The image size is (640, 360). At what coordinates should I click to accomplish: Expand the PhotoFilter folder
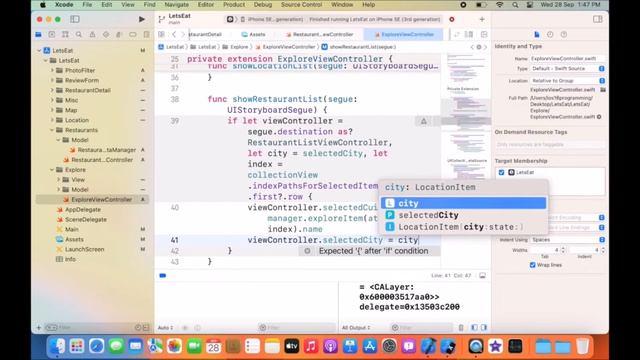(52, 70)
